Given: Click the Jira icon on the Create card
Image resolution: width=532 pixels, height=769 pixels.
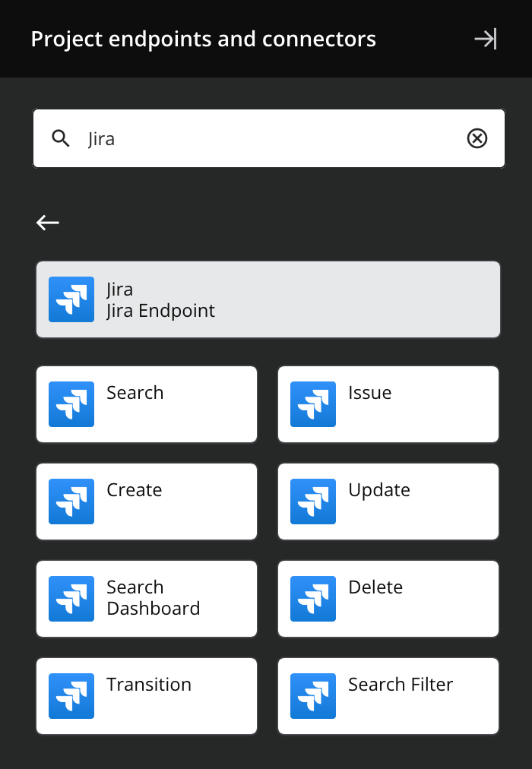Looking at the screenshot, I should 71,502.
